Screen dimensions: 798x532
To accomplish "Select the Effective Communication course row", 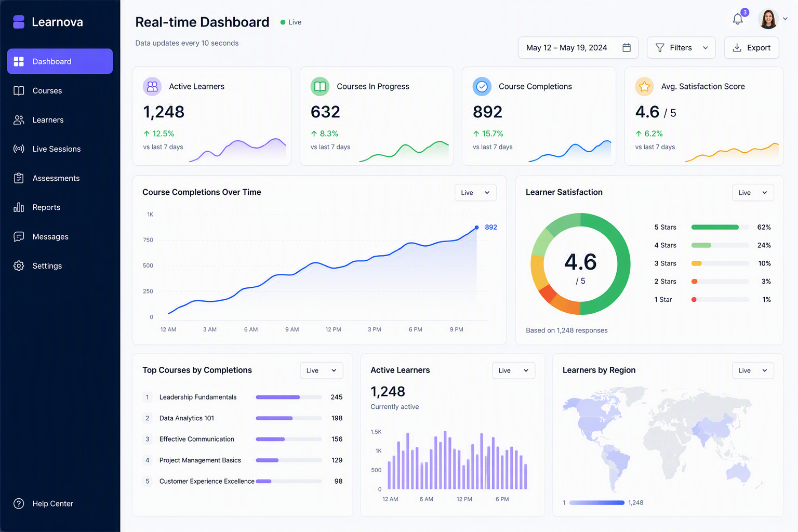I will [243, 439].
